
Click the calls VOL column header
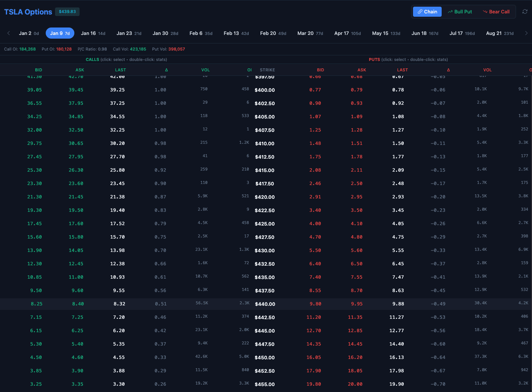coord(206,70)
